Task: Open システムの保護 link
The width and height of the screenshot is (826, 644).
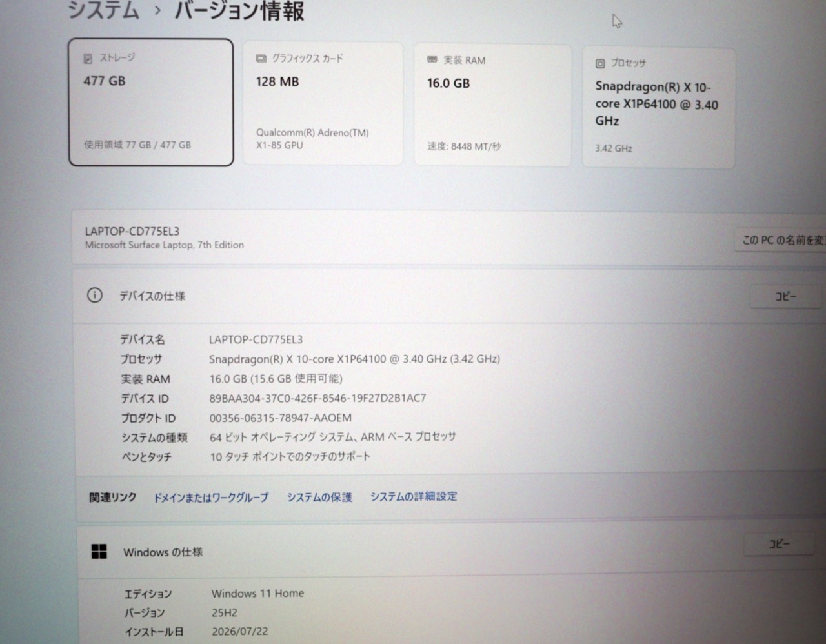Action: (319, 497)
